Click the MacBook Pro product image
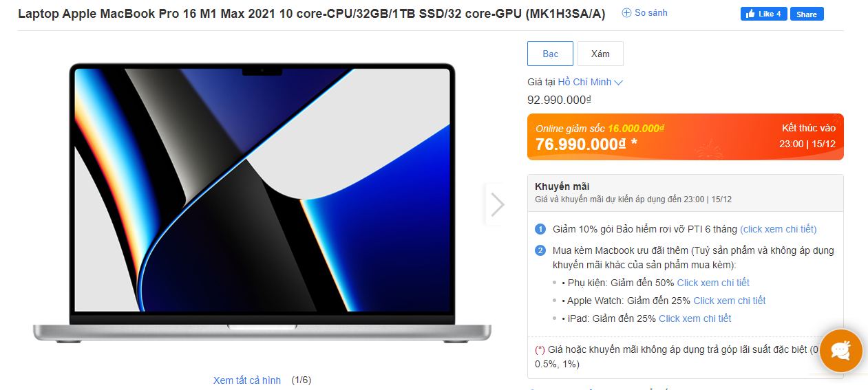Image resolution: width=868 pixels, height=390 pixels. coord(262,203)
